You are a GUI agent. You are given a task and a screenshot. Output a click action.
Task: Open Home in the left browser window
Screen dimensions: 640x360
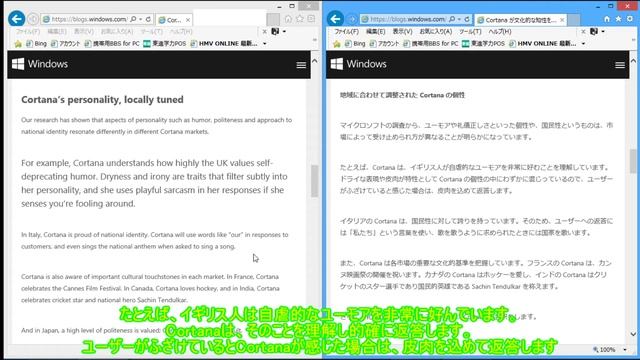(288, 19)
